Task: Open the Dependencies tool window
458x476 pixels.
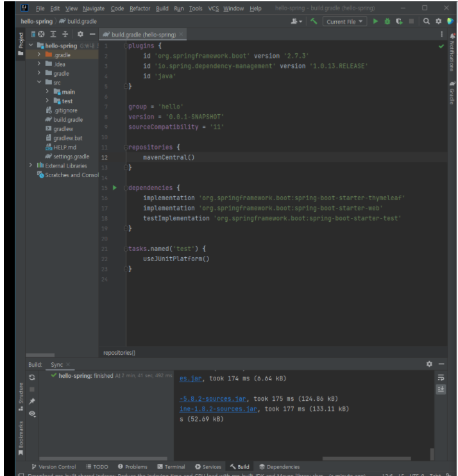Action: (280, 467)
